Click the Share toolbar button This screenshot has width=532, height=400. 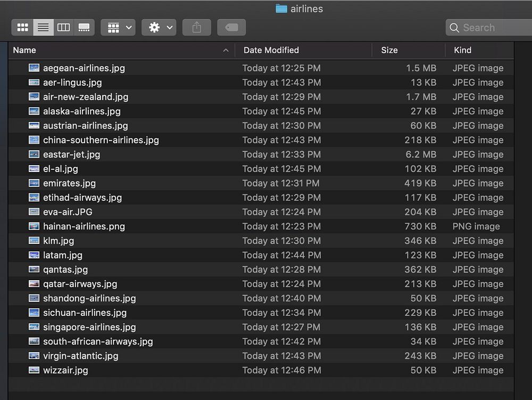click(197, 28)
